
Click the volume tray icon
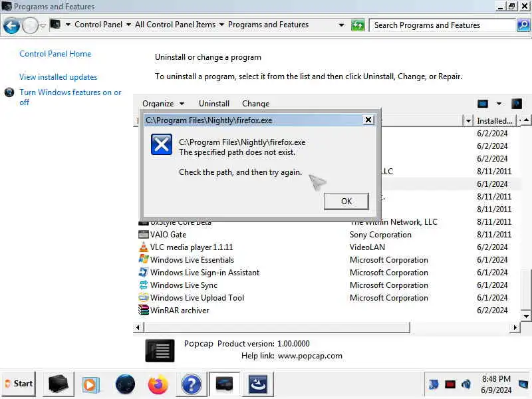tap(466, 384)
